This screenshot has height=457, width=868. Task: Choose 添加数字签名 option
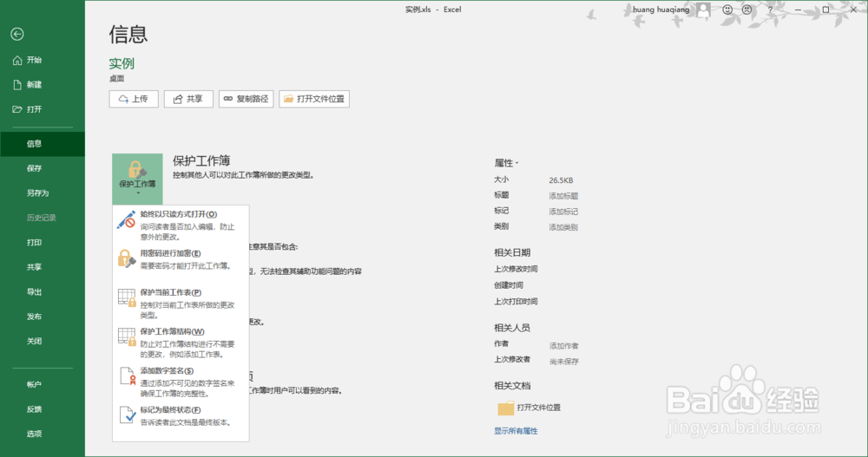[181, 382]
